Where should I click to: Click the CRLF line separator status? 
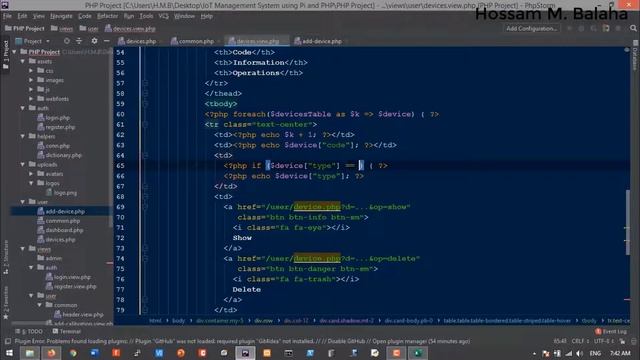pos(579,341)
